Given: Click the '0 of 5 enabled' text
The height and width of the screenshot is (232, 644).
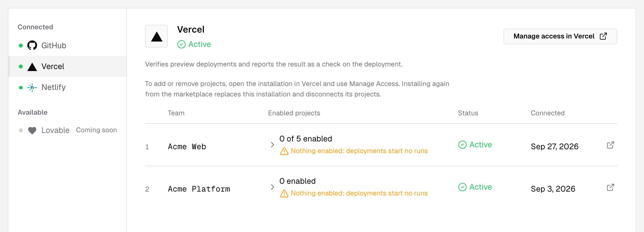Looking at the screenshot, I should 306,139.
